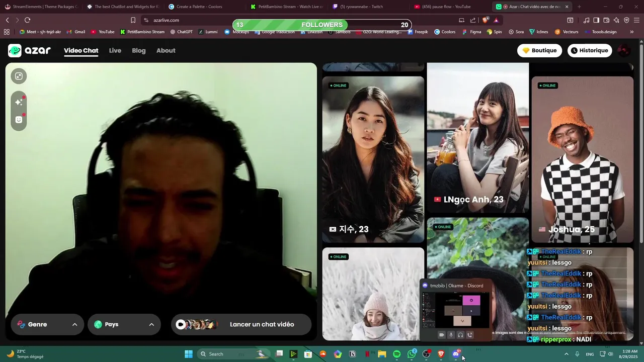644x362 pixels.
Task: Open the About page
Action: 166,50
